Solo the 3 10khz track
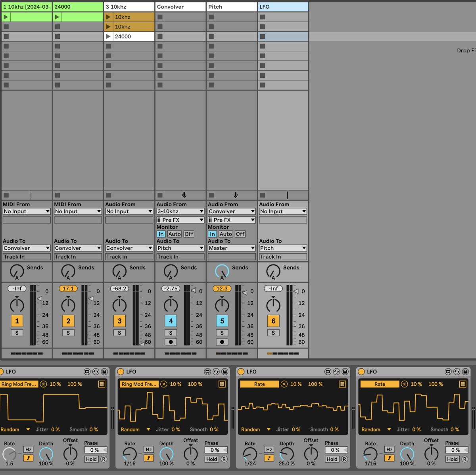 [x=119, y=333]
